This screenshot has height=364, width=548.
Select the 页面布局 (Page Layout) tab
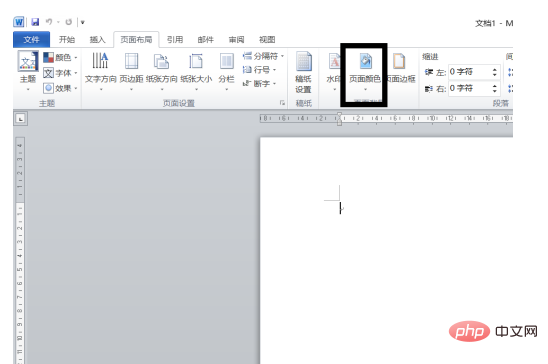(136, 39)
